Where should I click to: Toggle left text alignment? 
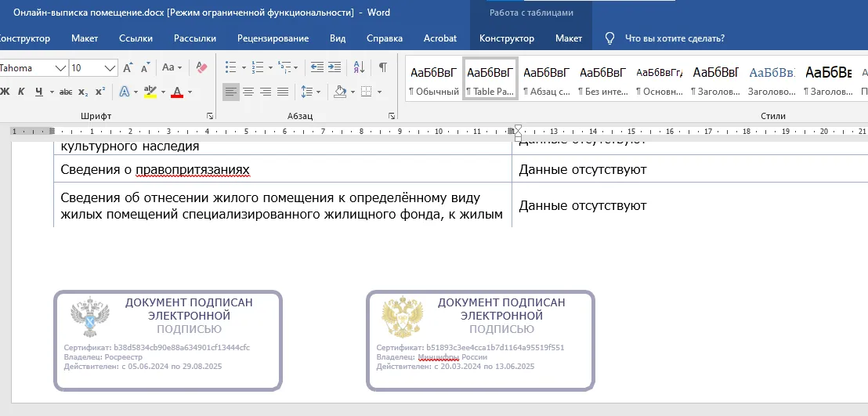tap(230, 92)
